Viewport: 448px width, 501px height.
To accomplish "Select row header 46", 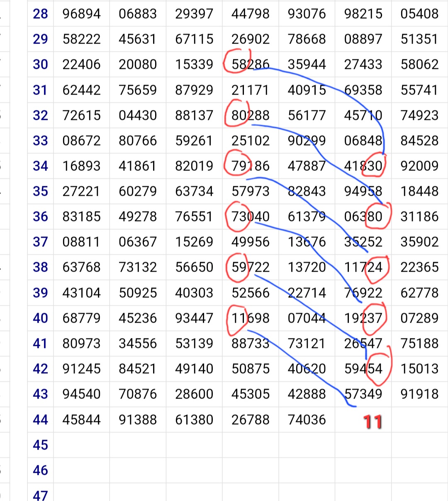I will coord(40,470).
